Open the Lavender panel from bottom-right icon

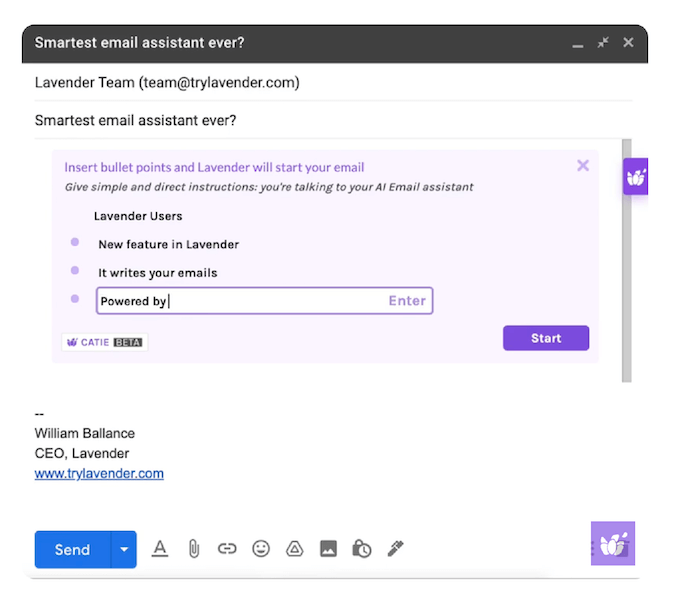(x=612, y=544)
